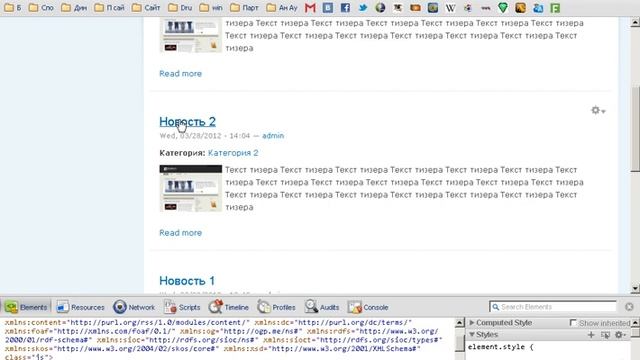Open the top article thumbnail image
This screenshot has height=360, width=640.
click(x=191, y=35)
